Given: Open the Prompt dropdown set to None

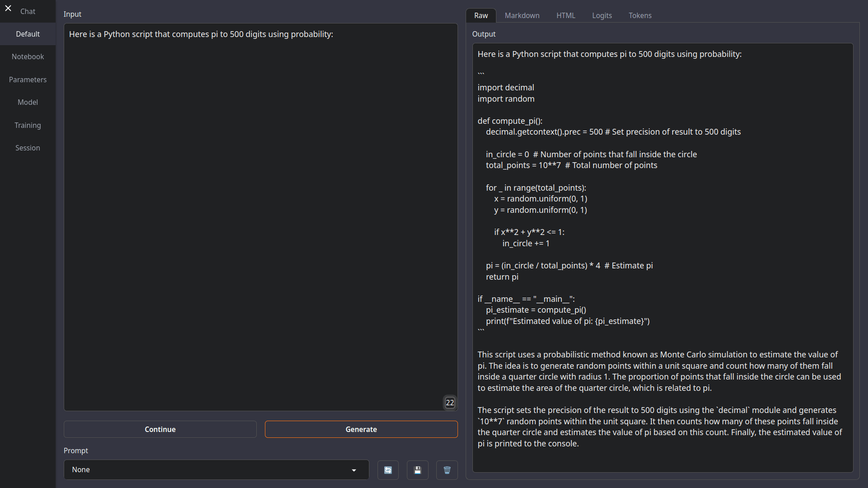Looking at the screenshot, I should coord(216,470).
